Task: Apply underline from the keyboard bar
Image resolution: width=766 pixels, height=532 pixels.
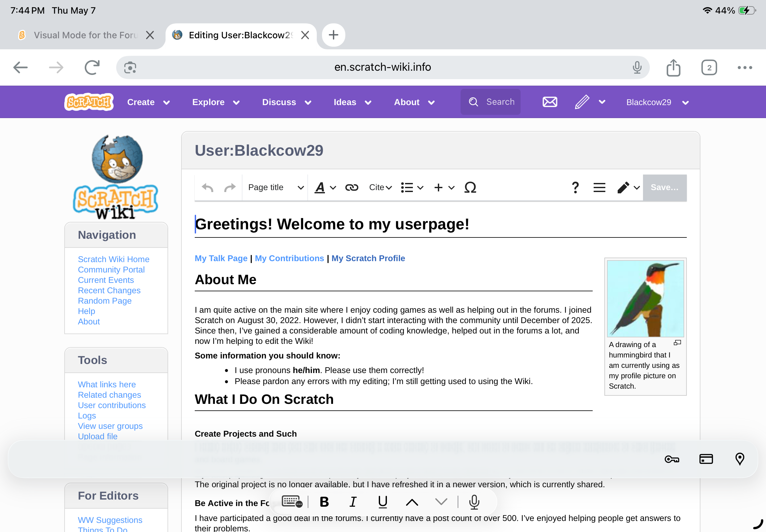Action: pyautogui.click(x=382, y=502)
